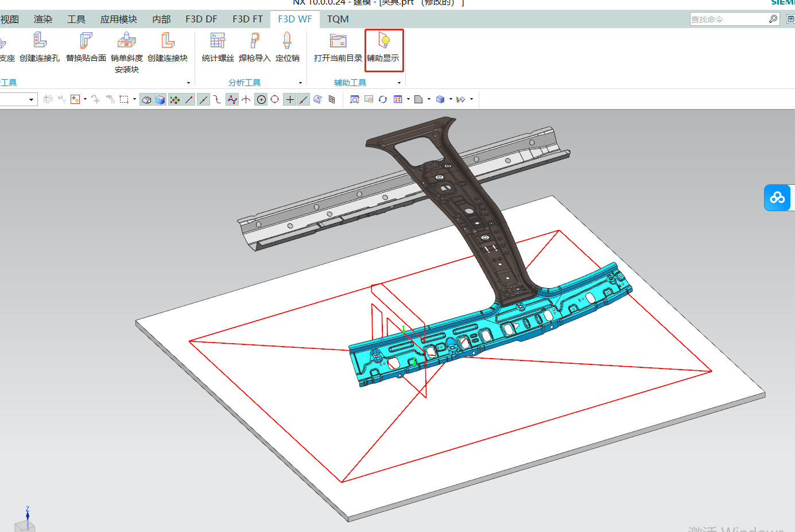Screen dimensions: 795x532
Task: Toggle the Pole snap option
Action: pos(232,99)
